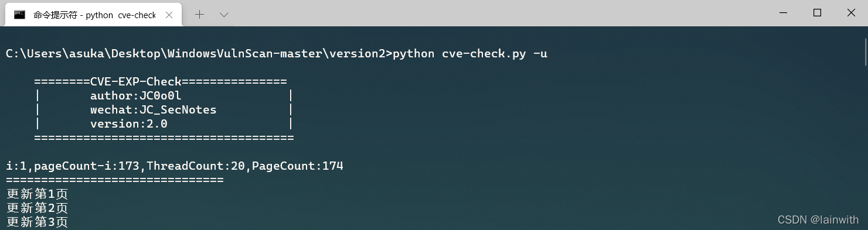
Task: Click the wechat:JC_SecNotes line
Action: [154, 109]
